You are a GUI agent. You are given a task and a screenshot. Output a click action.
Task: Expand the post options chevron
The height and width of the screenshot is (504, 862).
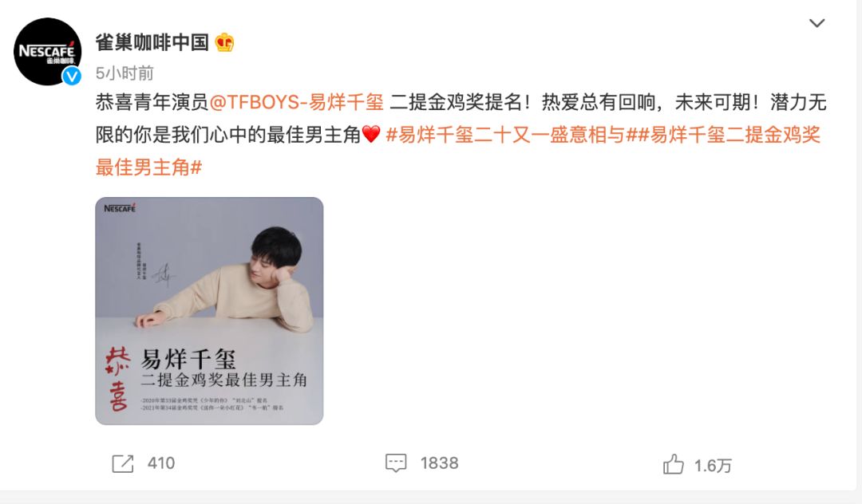click(x=817, y=23)
